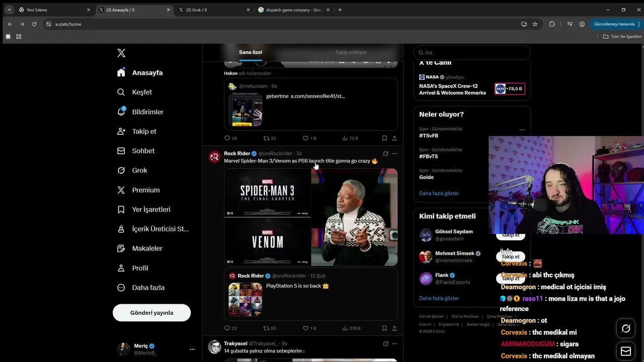Open Grok from sidebar
Screen dimensions: 644x362
[x=132, y=170]
